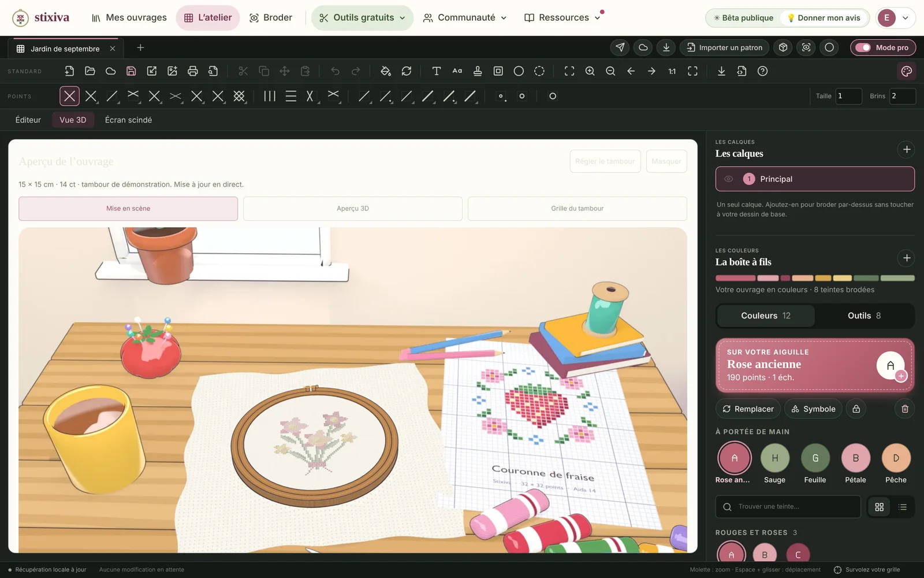Switch to the Écran scindé tab
Screen dimensions: 924x578
[x=128, y=120]
